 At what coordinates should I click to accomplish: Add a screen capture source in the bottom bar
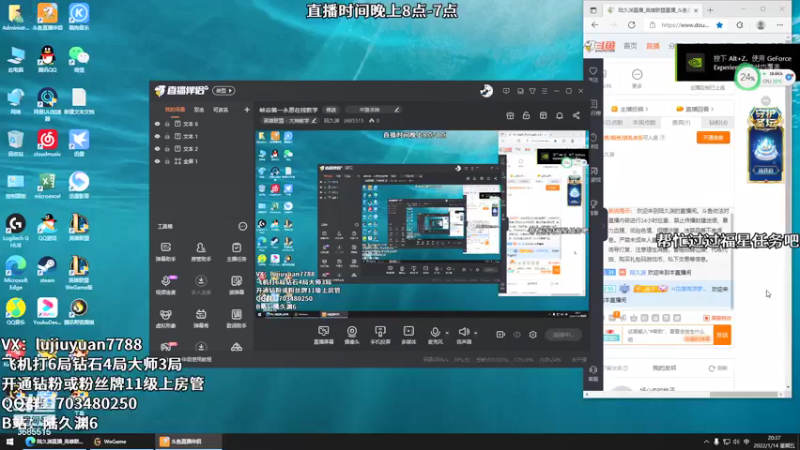pos(323,335)
